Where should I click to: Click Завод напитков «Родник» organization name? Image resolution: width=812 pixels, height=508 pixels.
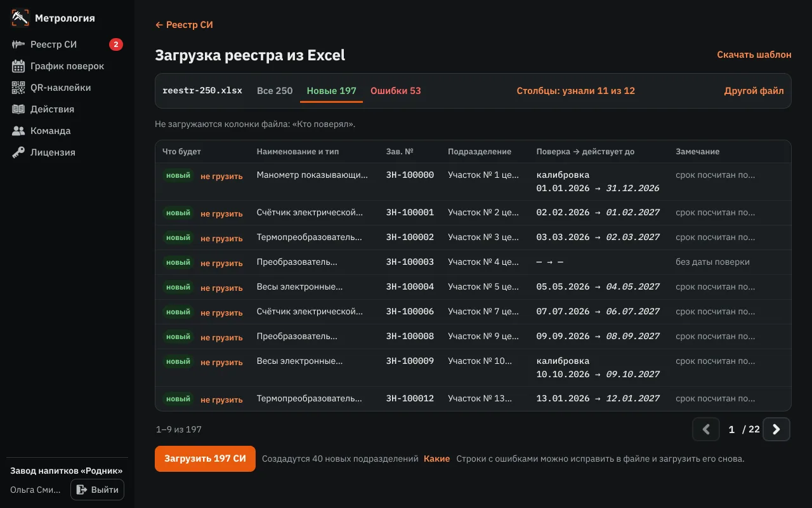point(67,471)
